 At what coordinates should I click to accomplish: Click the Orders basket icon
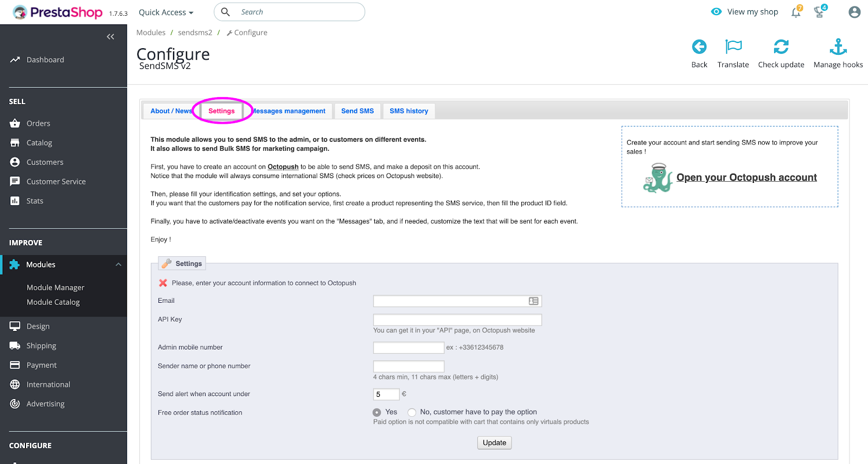coord(15,123)
